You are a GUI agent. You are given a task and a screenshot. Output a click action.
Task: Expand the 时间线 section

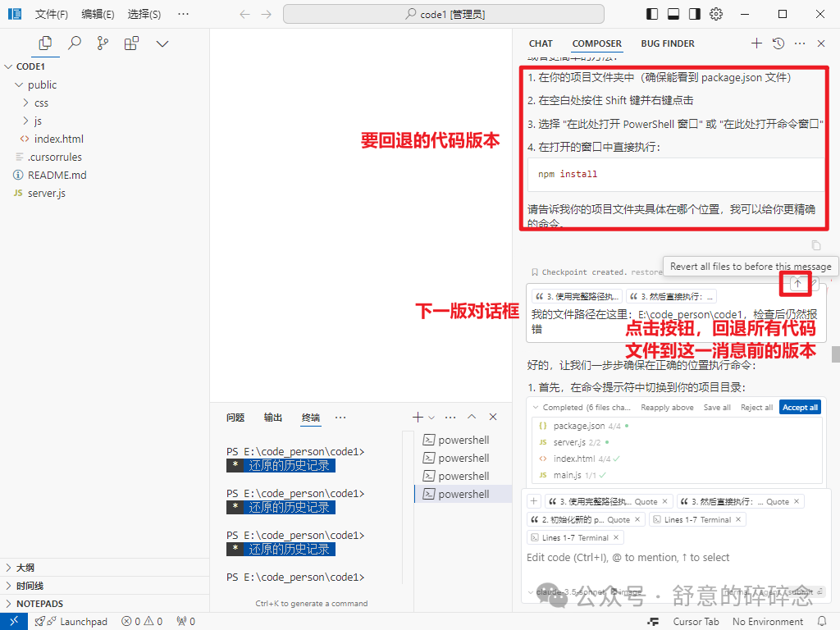click(105, 586)
